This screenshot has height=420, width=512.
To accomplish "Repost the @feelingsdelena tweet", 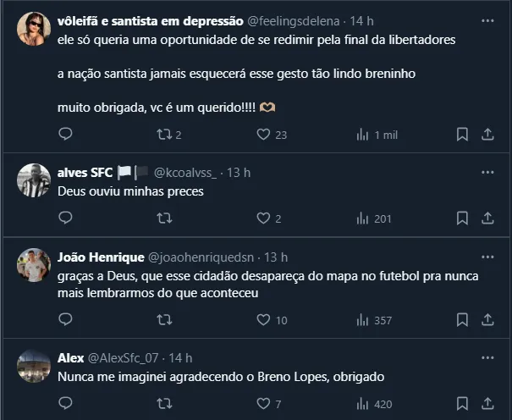I will [x=165, y=134].
